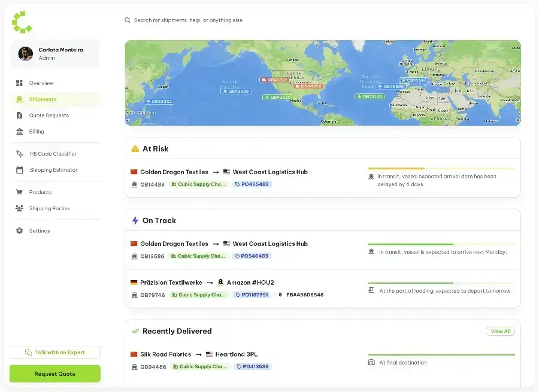Click the FBA456D6548 Amazon reference
Screen dimensions: 539x392
[x=301, y=295]
